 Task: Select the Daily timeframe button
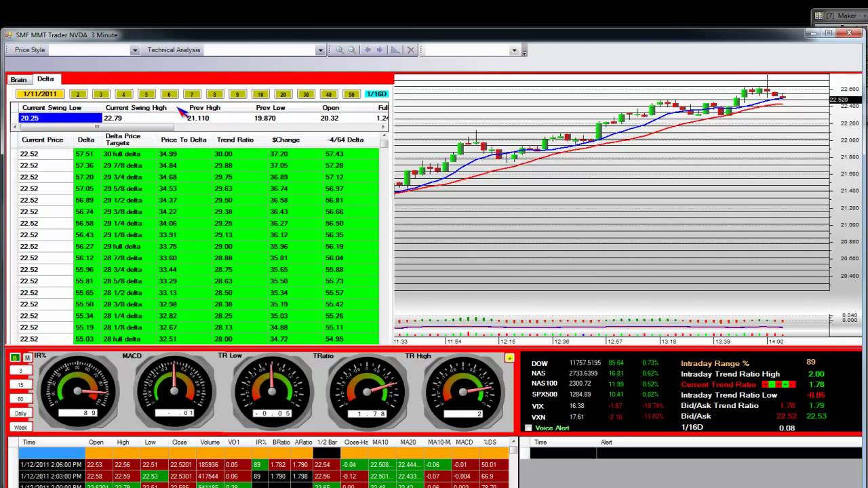[x=20, y=413]
